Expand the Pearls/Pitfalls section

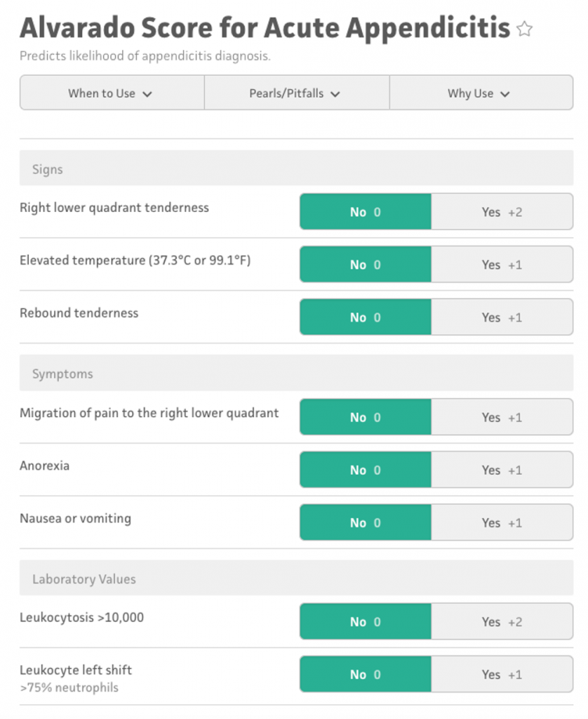(296, 93)
